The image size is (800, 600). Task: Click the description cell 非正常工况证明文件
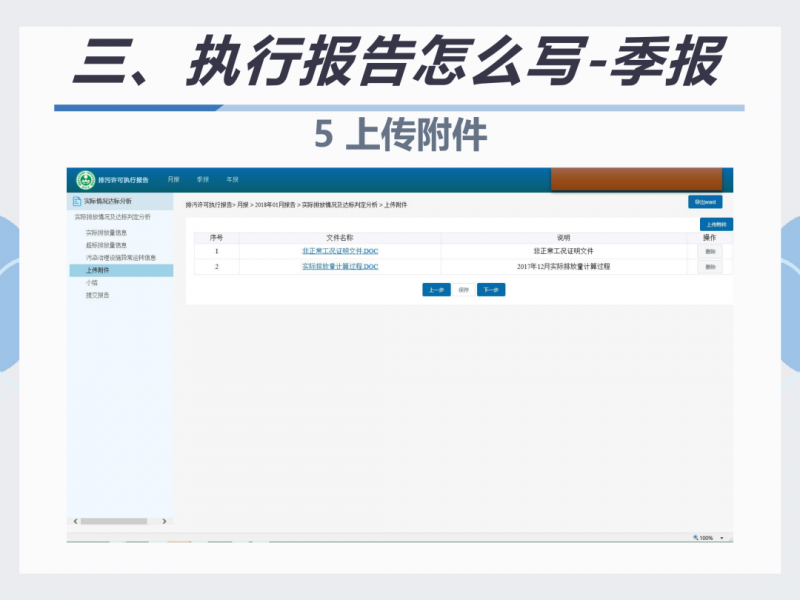click(x=564, y=251)
